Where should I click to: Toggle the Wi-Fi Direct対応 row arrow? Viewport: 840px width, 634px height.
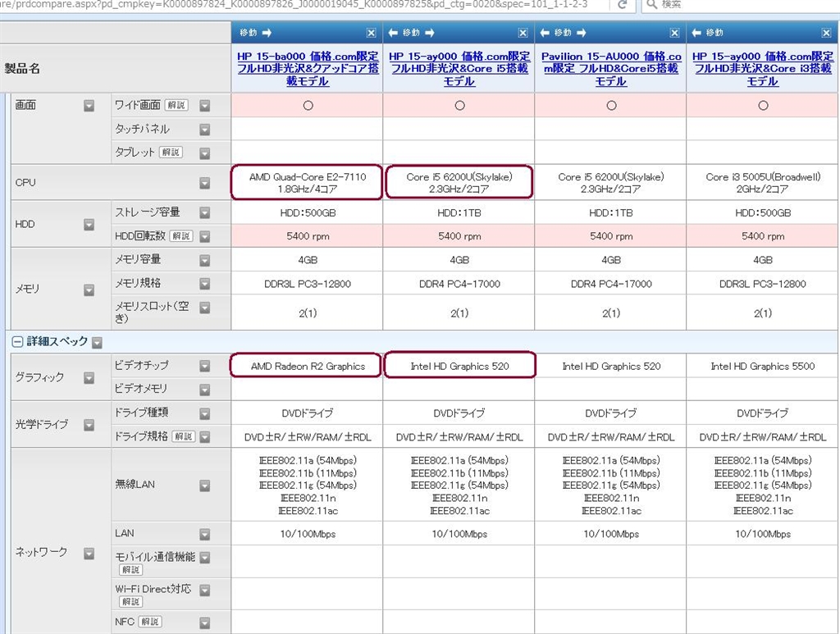pyautogui.click(x=204, y=590)
